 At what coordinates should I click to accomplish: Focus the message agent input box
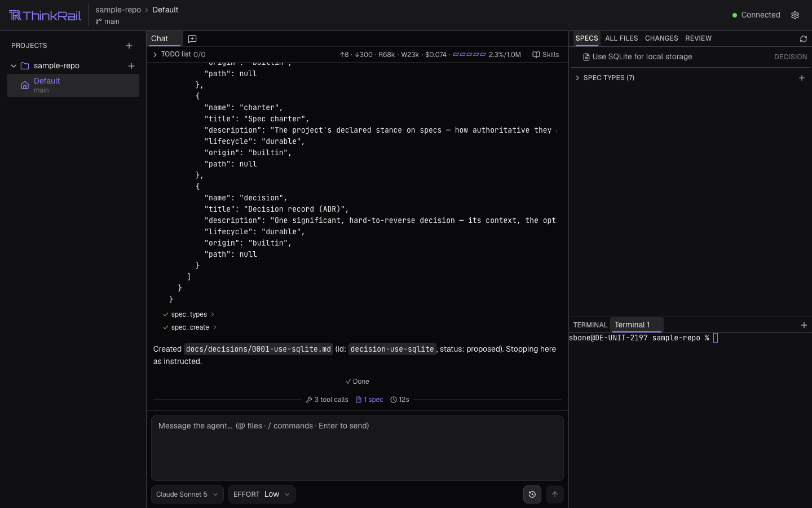(x=358, y=448)
